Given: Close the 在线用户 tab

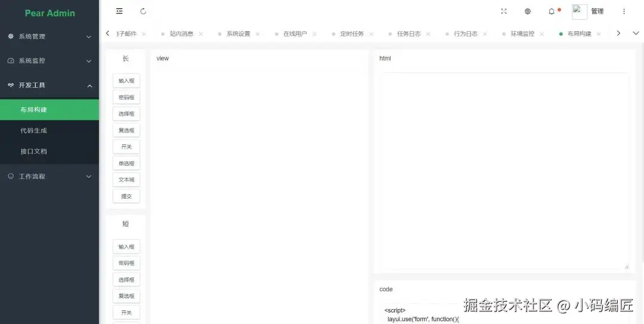Looking at the screenshot, I should tap(314, 34).
